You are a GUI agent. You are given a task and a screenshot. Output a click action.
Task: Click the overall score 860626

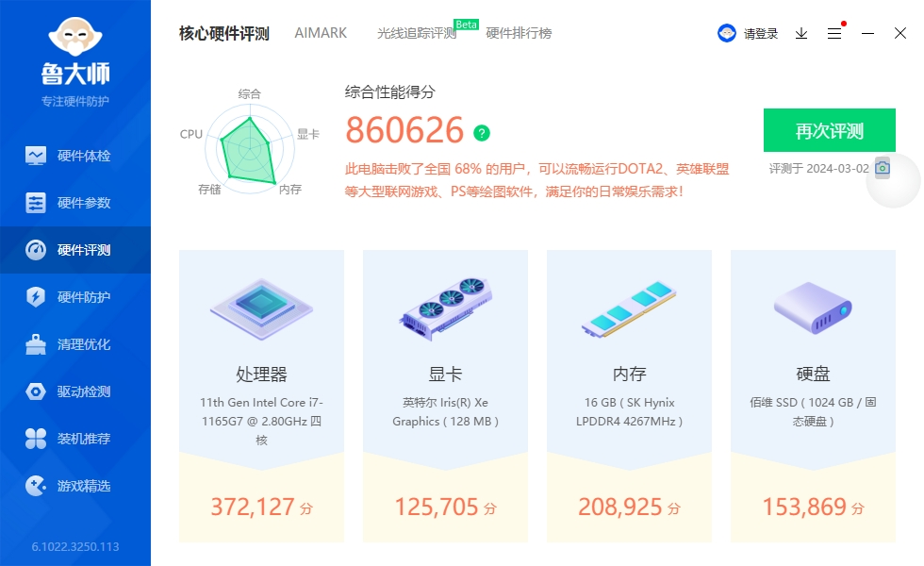click(404, 130)
